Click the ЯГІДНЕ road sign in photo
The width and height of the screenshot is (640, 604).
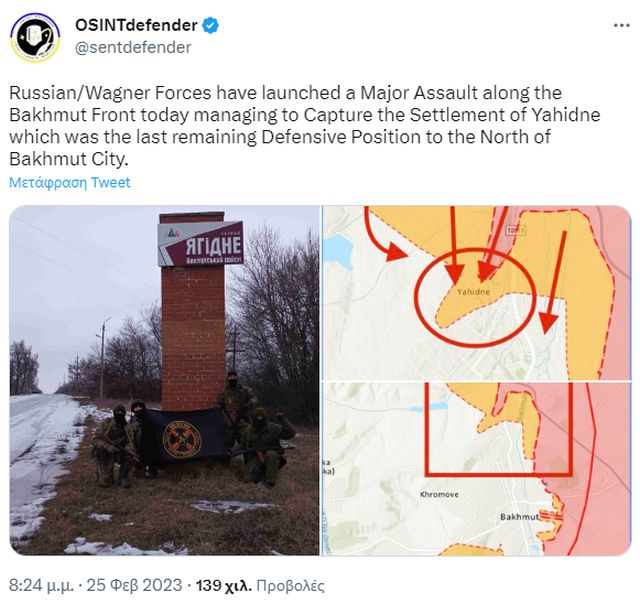click(201, 244)
